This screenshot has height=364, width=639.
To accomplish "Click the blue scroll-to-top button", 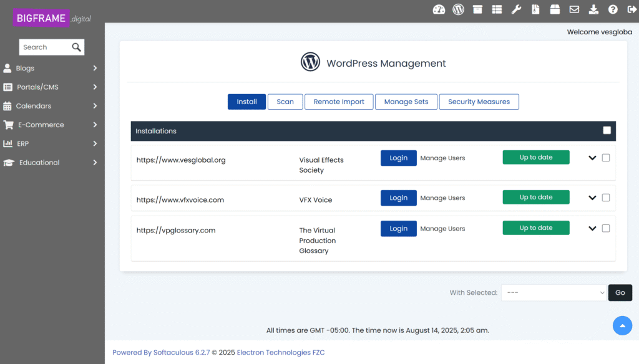I will 622,326.
